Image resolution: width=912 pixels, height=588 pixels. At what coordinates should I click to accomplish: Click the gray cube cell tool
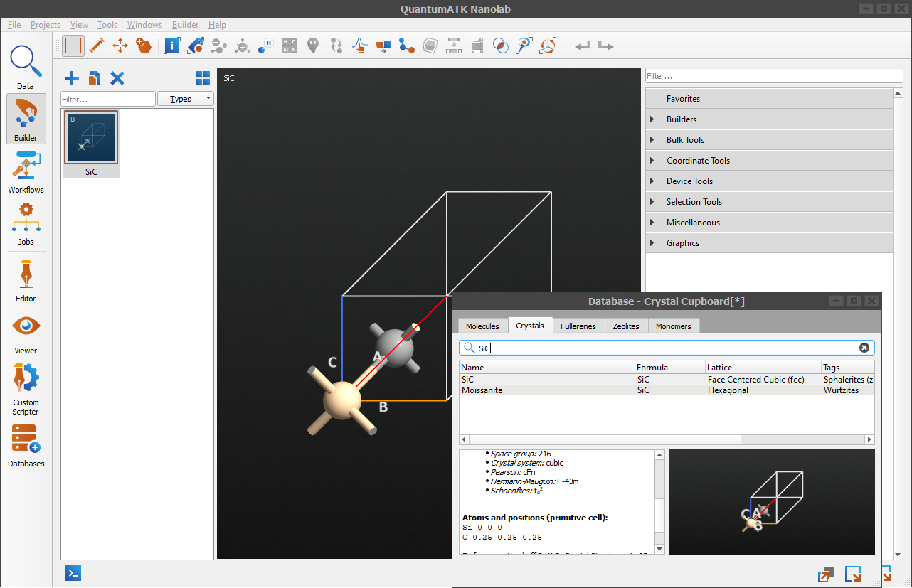pyautogui.click(x=430, y=46)
